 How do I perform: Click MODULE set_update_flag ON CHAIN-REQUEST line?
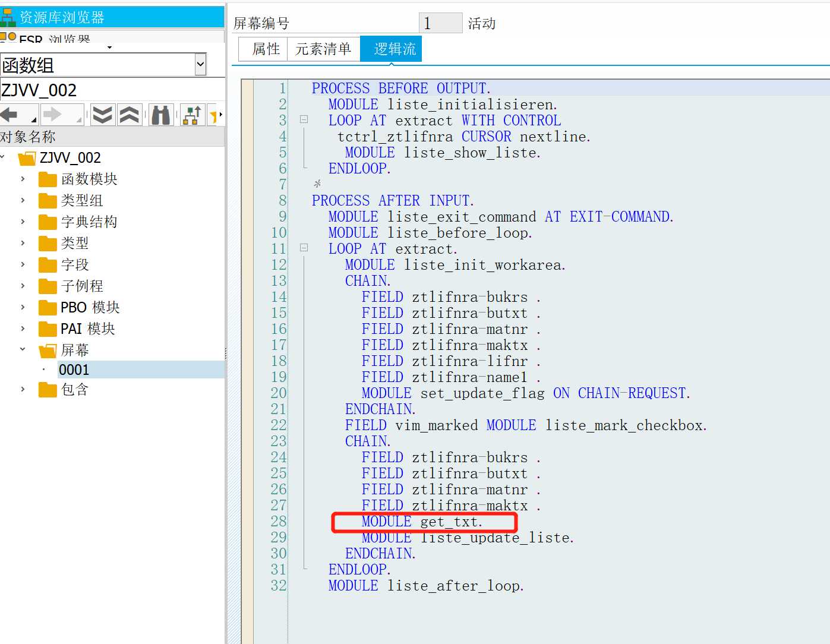pyautogui.click(x=526, y=393)
